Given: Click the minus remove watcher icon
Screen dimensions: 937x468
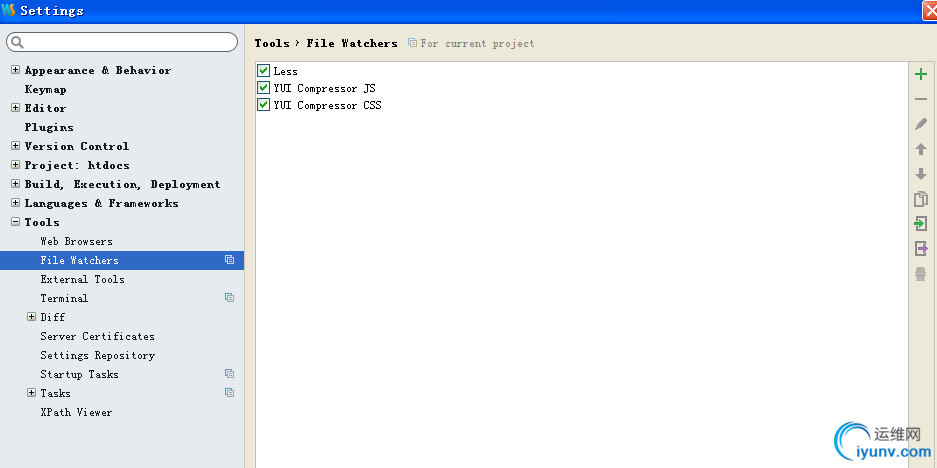Looking at the screenshot, I should click(x=921, y=99).
